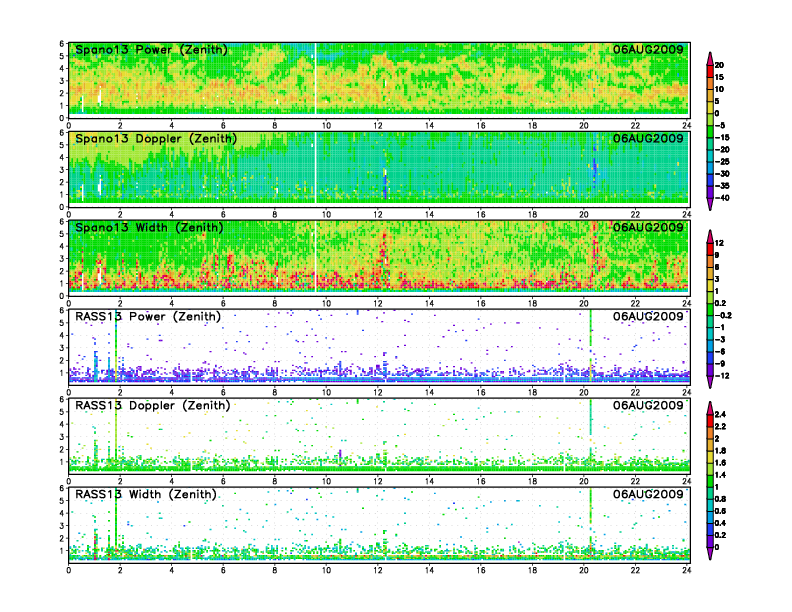
Task: Click the 'Spano13 Doppler (Zenith)' panel title
Action: pyautogui.click(x=156, y=139)
